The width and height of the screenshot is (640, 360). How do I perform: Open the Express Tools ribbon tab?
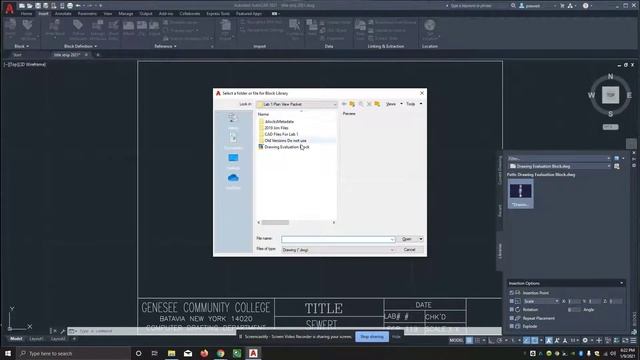click(218, 13)
